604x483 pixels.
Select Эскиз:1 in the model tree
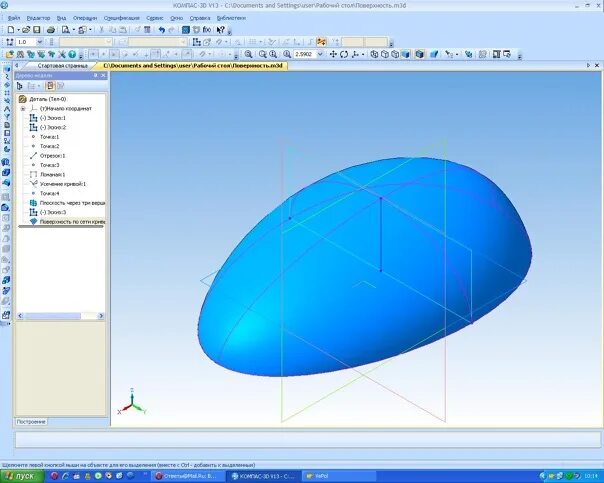[x=53, y=118]
